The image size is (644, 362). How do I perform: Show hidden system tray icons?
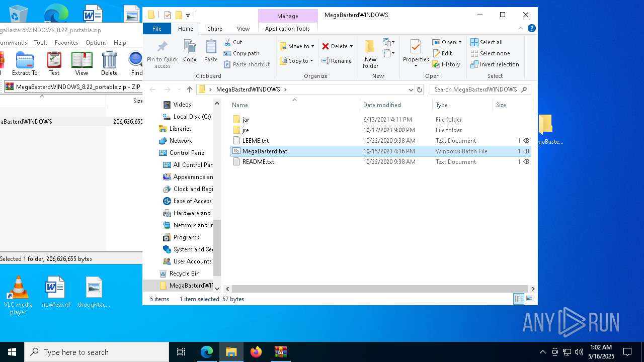pyautogui.click(x=542, y=352)
